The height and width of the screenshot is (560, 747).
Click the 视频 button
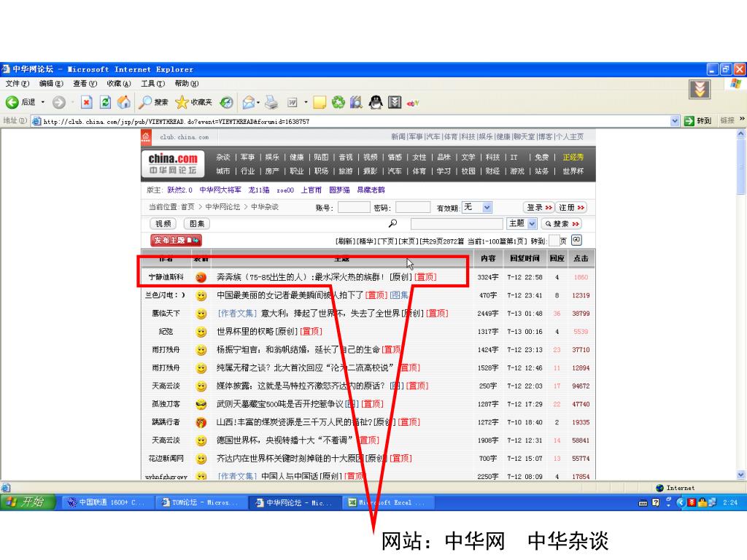click(x=163, y=224)
